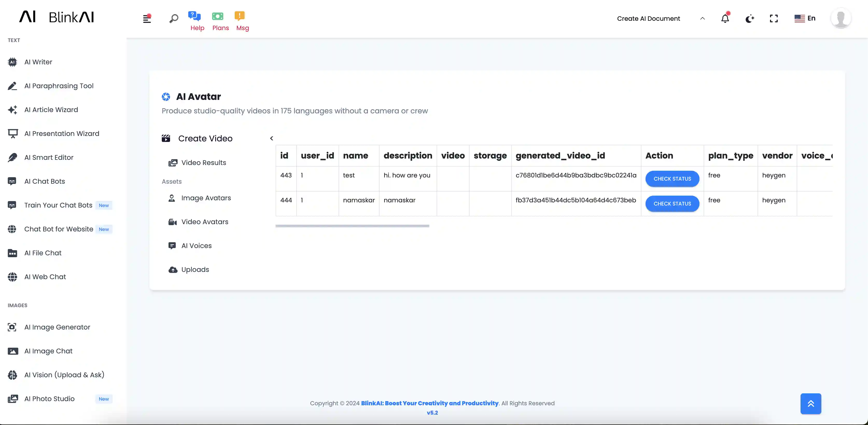Click the scroll-to-top arrow button
This screenshot has height=425, width=868.
pos(811,403)
